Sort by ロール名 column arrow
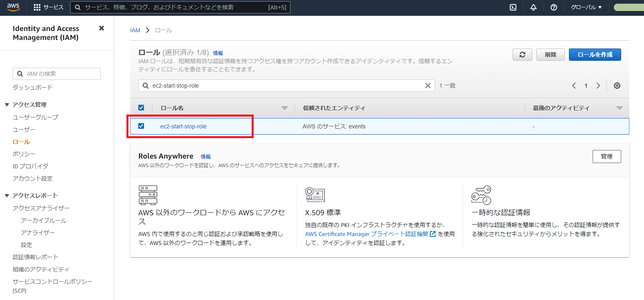Screen dimensions: 644x300 (285, 108)
